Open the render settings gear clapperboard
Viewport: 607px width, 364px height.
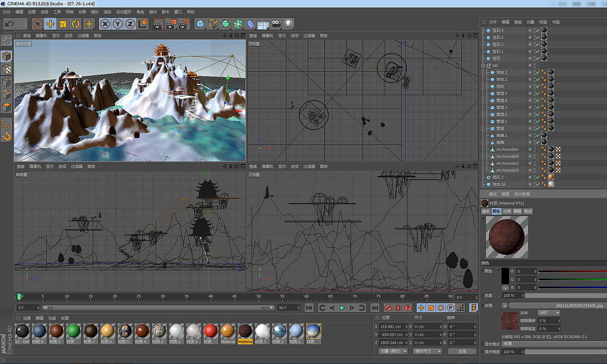tap(184, 24)
